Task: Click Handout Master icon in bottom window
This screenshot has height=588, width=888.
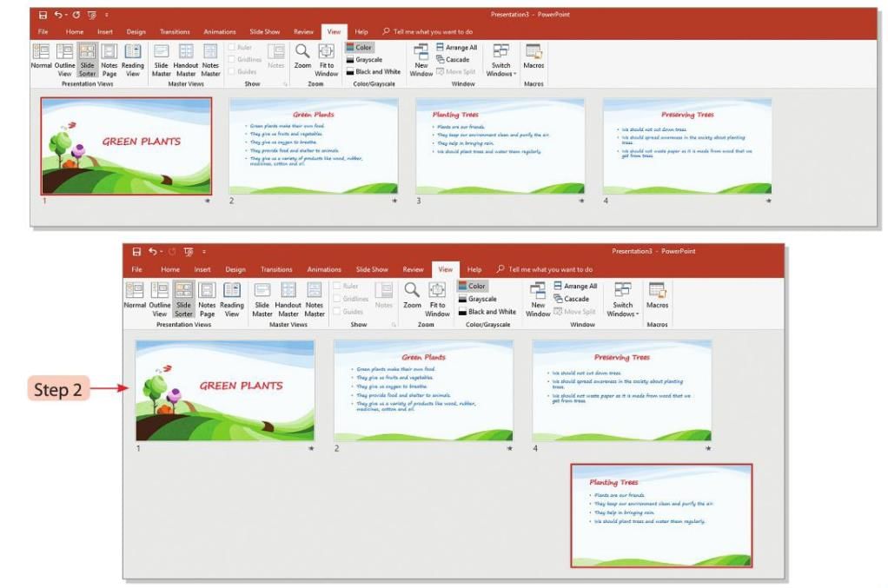Action: [288, 299]
